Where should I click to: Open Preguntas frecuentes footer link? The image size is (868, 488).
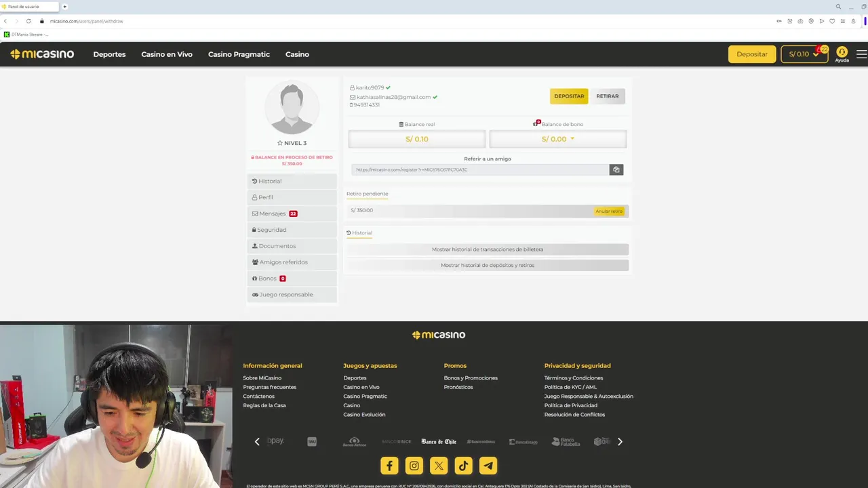[x=269, y=387]
